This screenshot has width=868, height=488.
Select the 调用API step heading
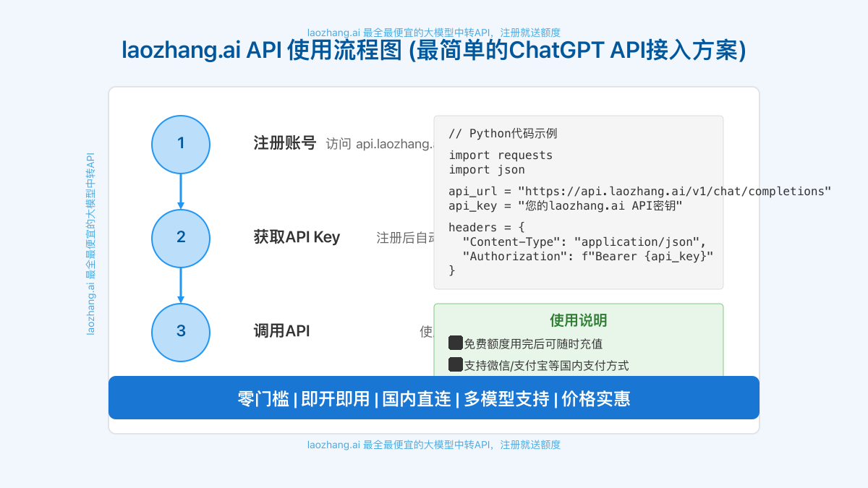[281, 331]
